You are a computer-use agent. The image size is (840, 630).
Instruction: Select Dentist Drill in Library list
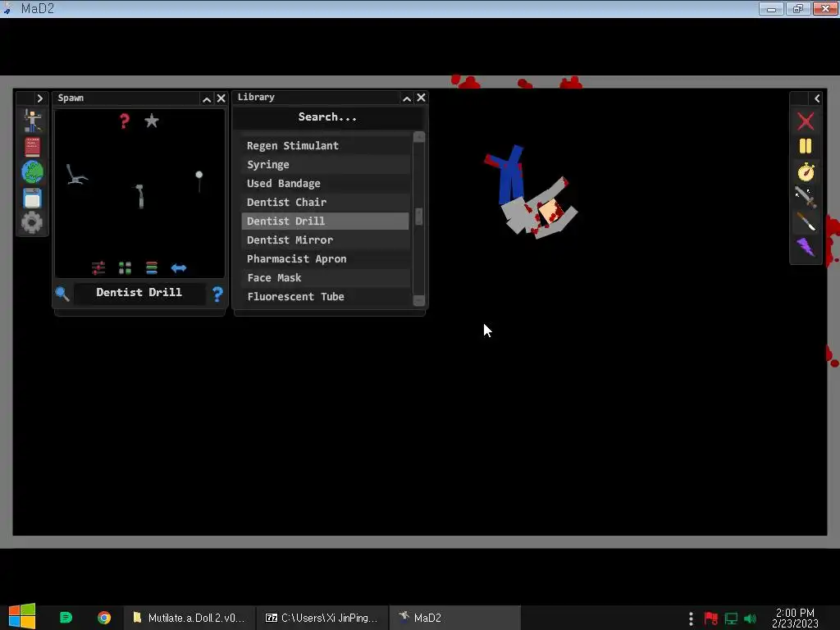[325, 221]
